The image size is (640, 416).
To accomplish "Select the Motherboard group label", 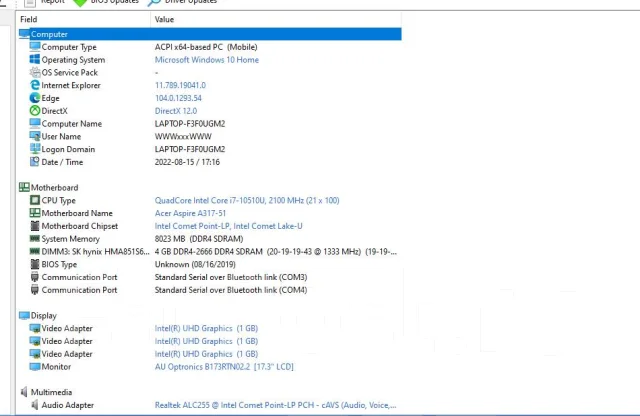I will coord(54,187).
